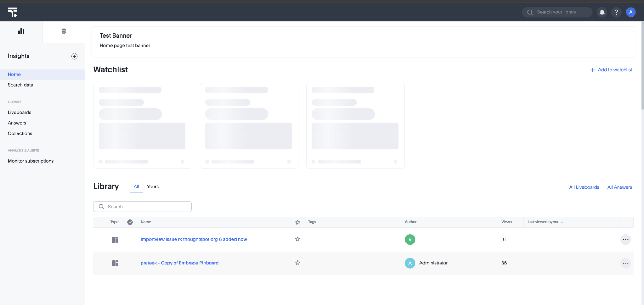Click search magnifier icon in top bar
Image resolution: width=644 pixels, height=305 pixels.
coord(530,12)
